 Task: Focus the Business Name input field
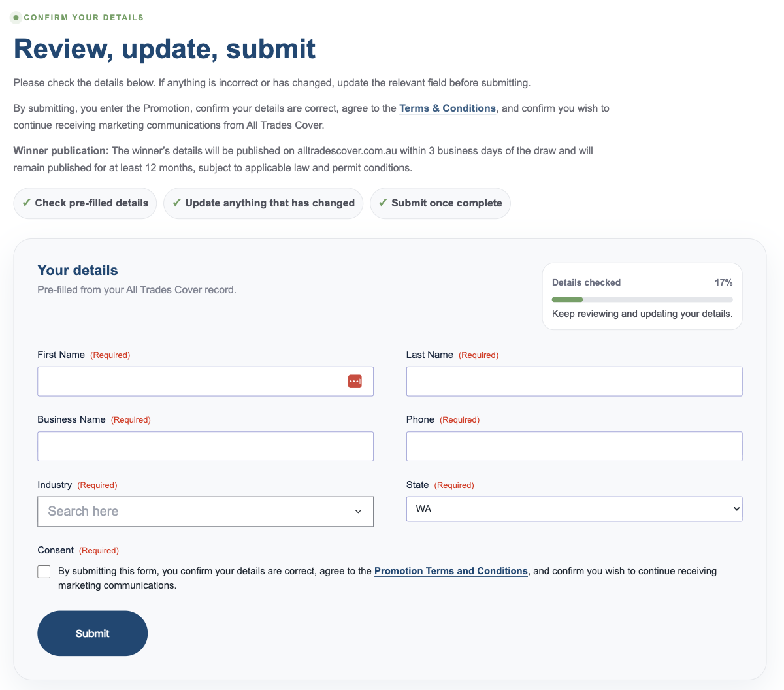pos(206,446)
